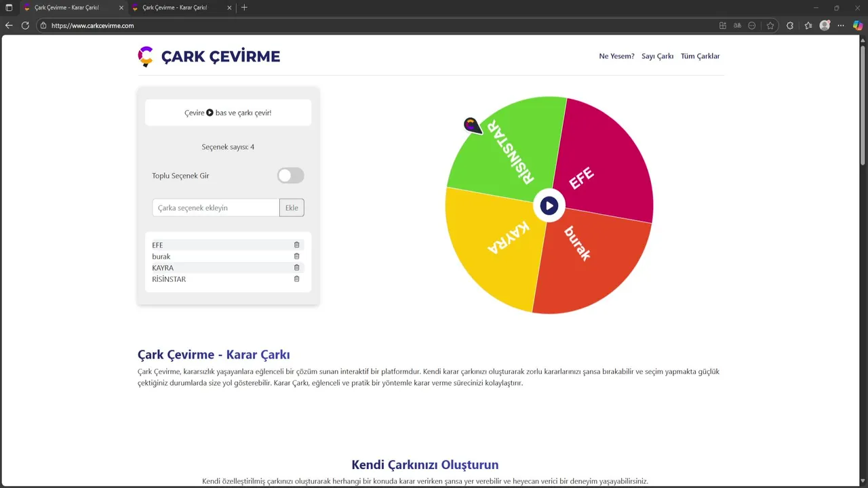Open the favorites list icon
Screen dimensions: 868x488
pyautogui.click(x=808, y=26)
